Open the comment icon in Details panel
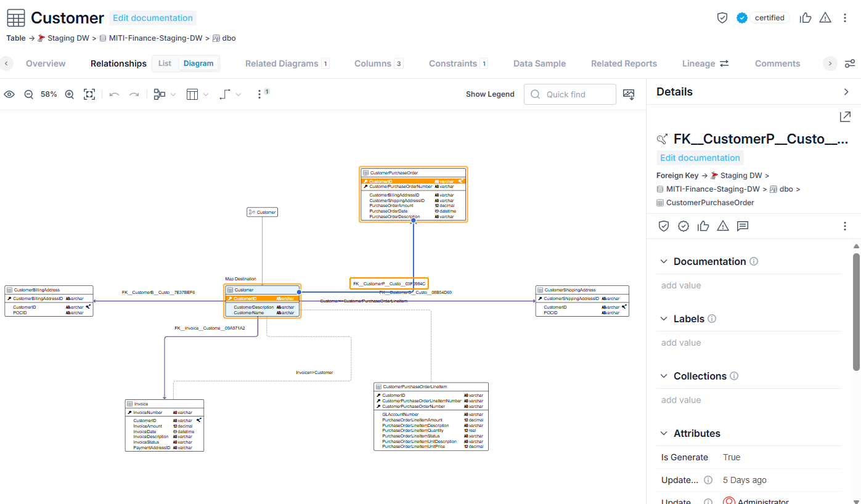Screen dimensions: 861x504 (743, 226)
